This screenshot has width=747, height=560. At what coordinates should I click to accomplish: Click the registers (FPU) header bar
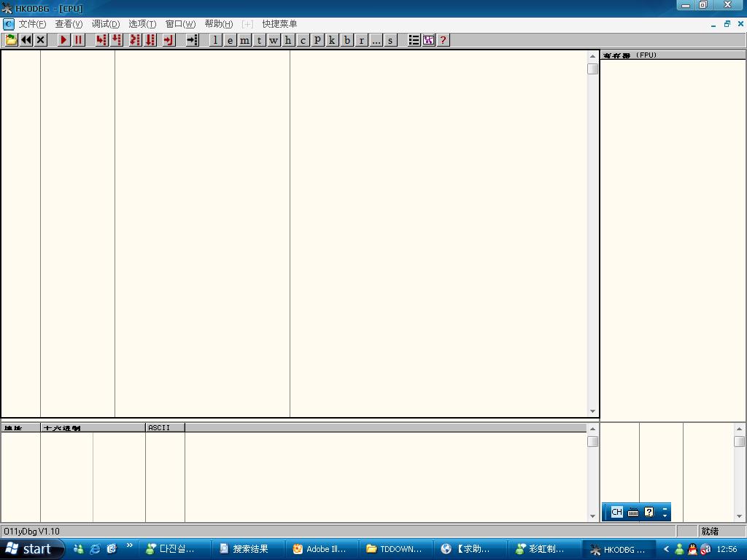pyautogui.click(x=673, y=55)
